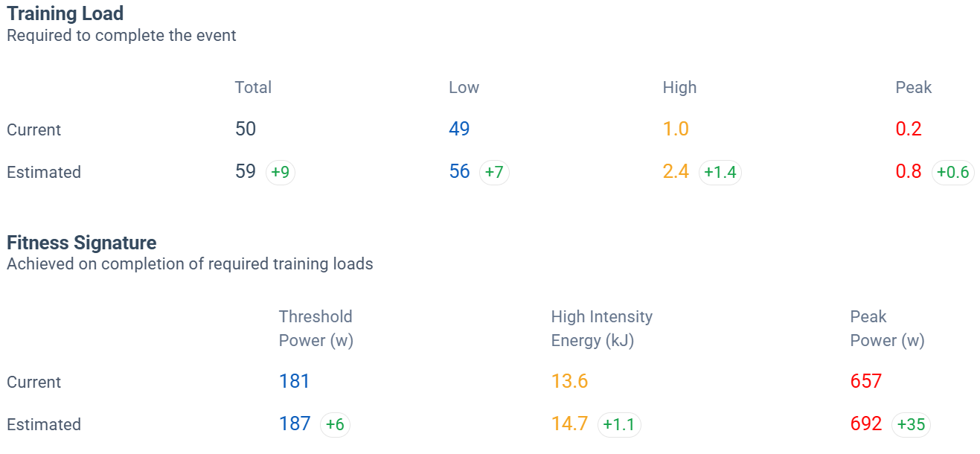Click the +35 peak power badge
Viewport: 980px width, 454px height.
[911, 425]
